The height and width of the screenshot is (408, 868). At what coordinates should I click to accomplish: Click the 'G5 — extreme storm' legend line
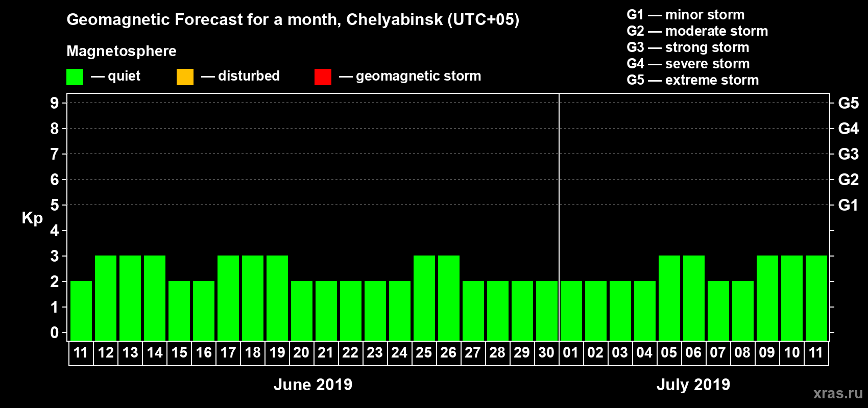point(693,80)
